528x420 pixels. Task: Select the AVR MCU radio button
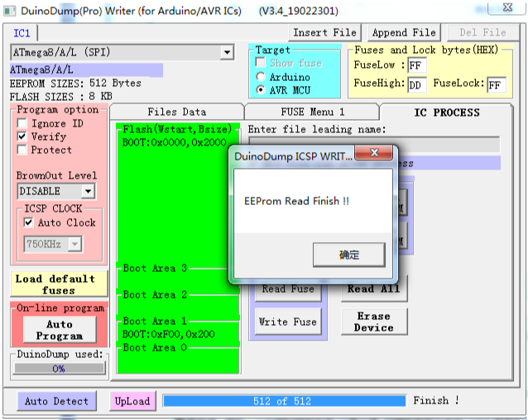[x=261, y=90]
